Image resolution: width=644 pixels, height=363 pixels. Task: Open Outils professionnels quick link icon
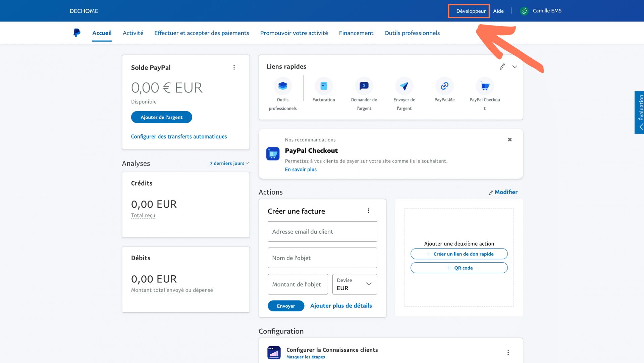283,86
